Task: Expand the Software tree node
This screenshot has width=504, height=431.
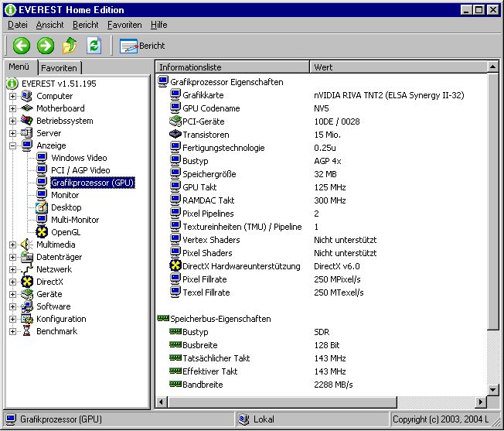Action: click(x=12, y=306)
